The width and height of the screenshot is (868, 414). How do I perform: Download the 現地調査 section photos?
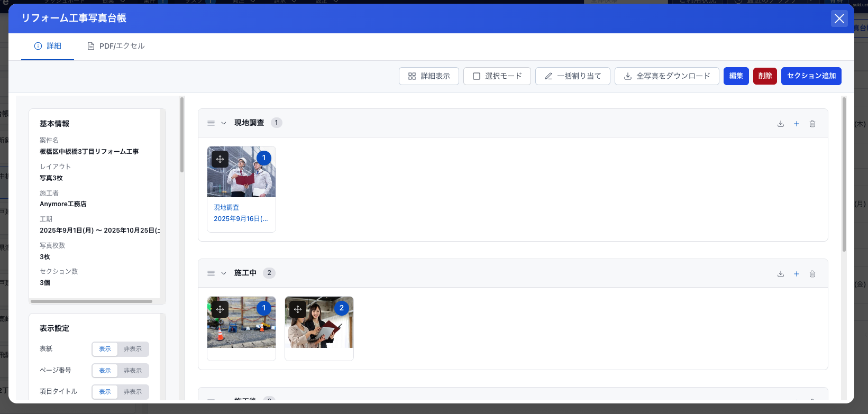[x=781, y=124]
